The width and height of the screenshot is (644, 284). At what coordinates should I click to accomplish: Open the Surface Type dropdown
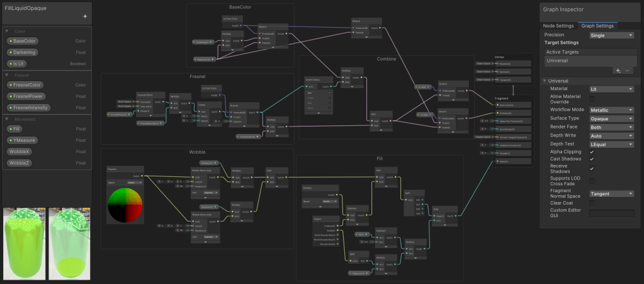pyautogui.click(x=611, y=118)
